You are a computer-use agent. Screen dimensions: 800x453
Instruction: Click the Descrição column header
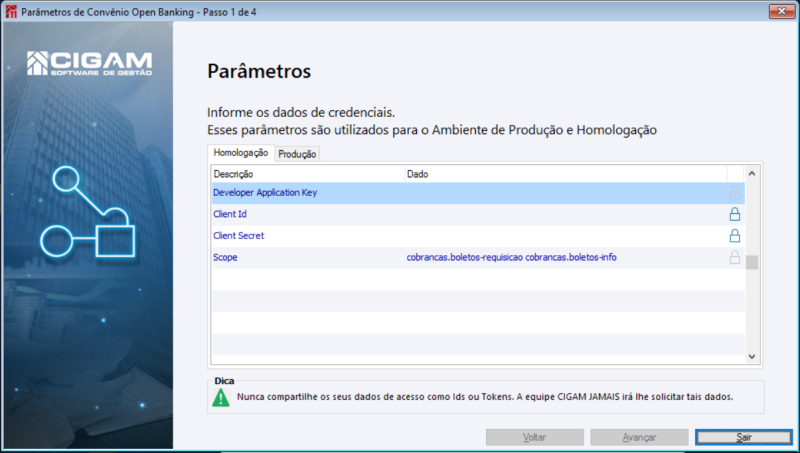click(x=308, y=174)
